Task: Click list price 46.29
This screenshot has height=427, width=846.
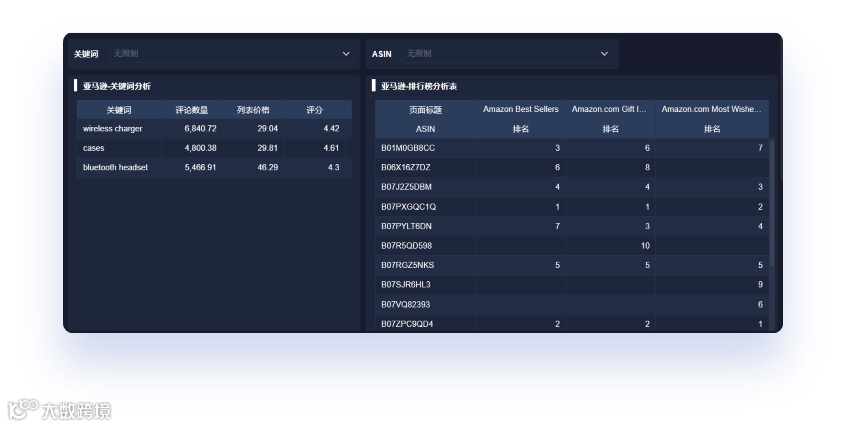Action: point(268,167)
